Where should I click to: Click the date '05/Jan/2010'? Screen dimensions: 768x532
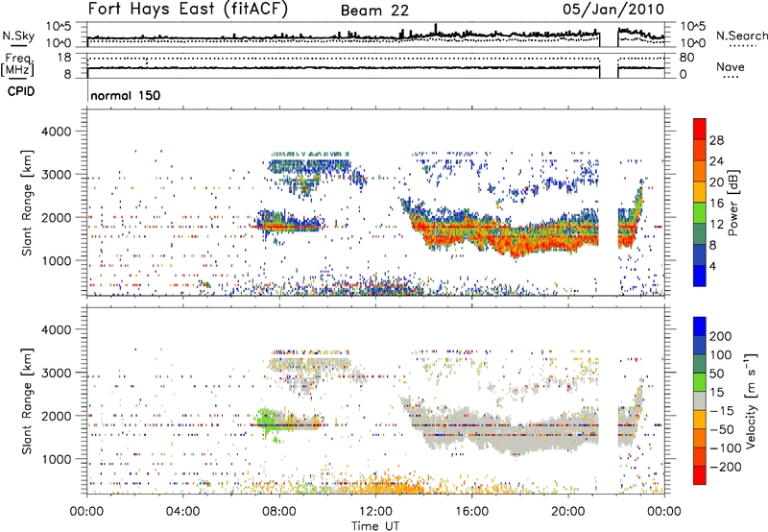pos(613,9)
